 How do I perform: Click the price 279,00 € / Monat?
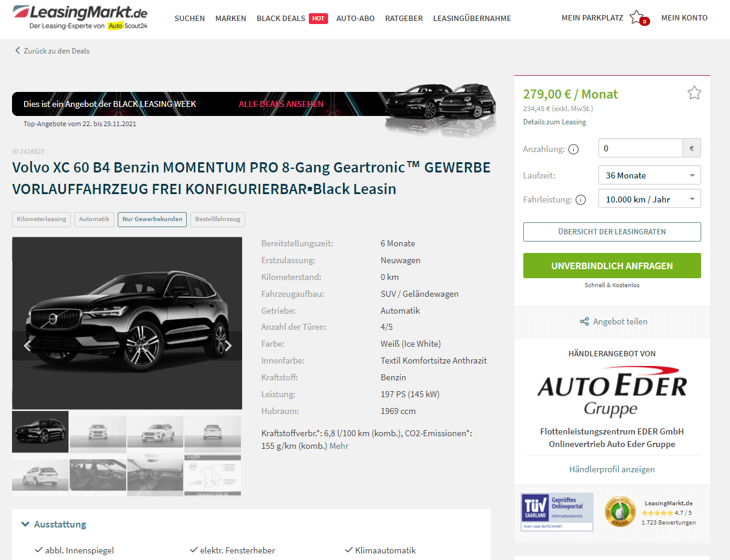[571, 94]
